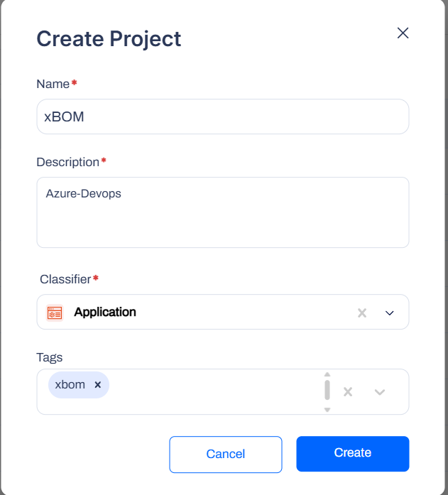This screenshot has height=495, width=448.
Task: Expand the Classifier dropdown chevron
Action: click(390, 313)
